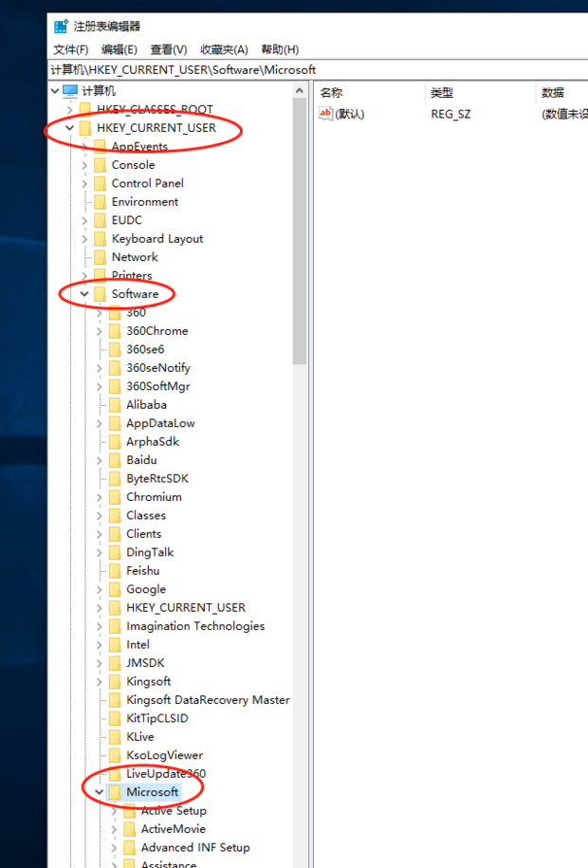
Task: Click the registry path address bar
Action: [x=319, y=70]
